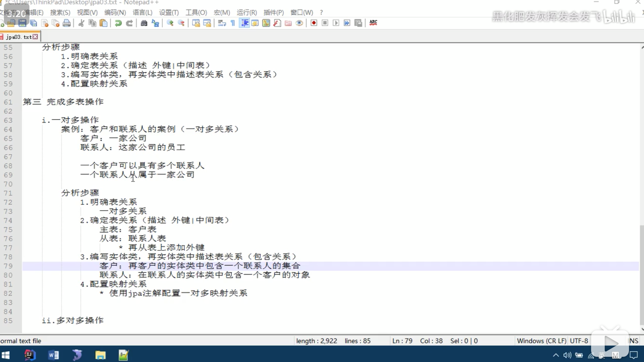Click the Print icon in toolbar

point(67,23)
